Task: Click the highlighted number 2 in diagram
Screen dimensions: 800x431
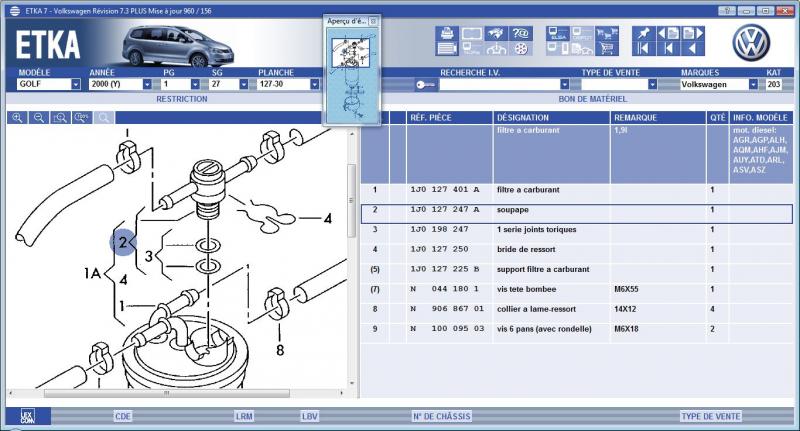Action: click(x=123, y=242)
